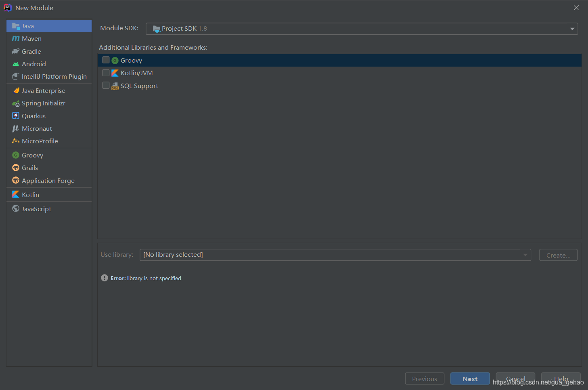Click the Use library dropdown arrow
The height and width of the screenshot is (390, 588).
(x=525, y=255)
